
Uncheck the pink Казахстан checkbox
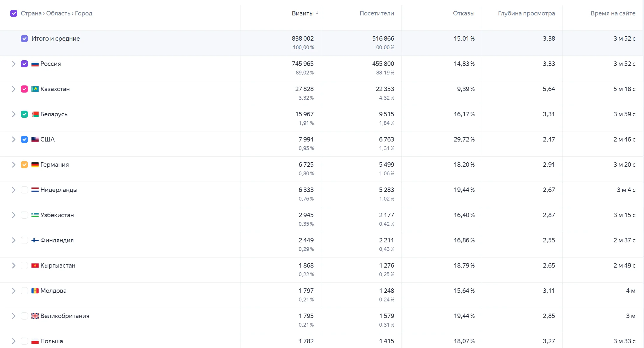[24, 89]
